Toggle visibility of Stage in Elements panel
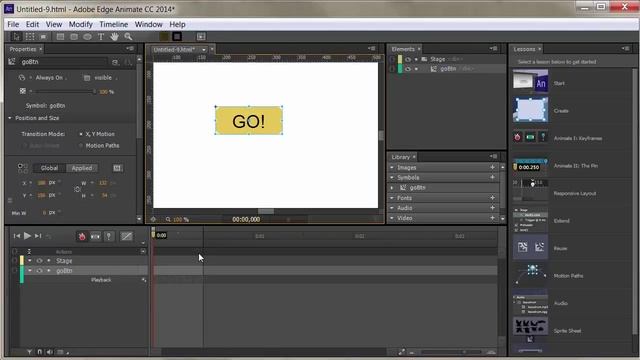The image size is (640, 360). [408, 59]
